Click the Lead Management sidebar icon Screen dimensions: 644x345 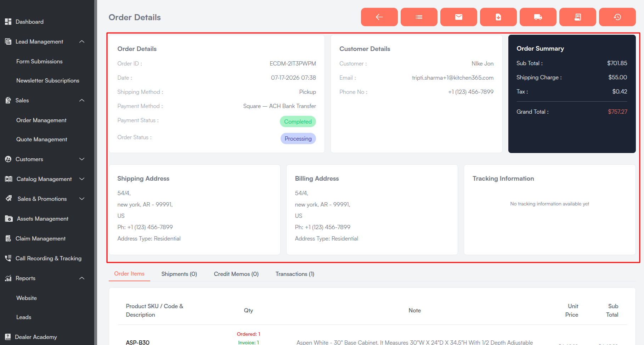coord(8,41)
